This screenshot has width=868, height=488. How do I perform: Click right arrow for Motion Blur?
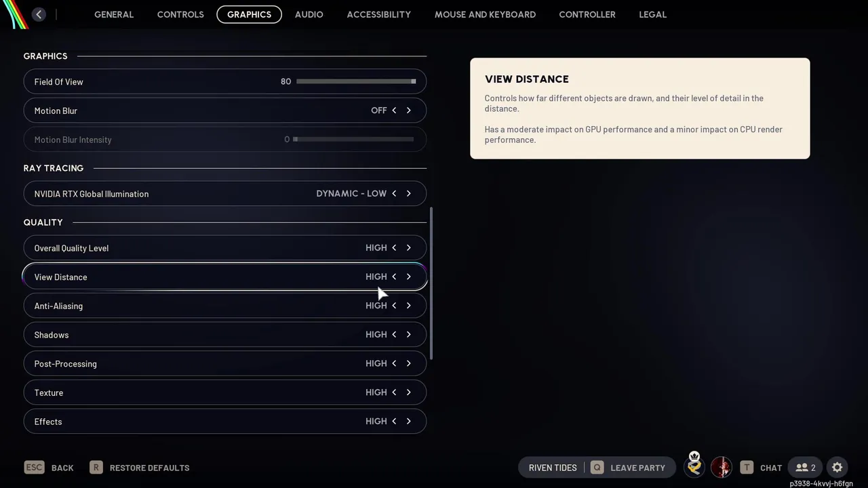[x=408, y=110]
